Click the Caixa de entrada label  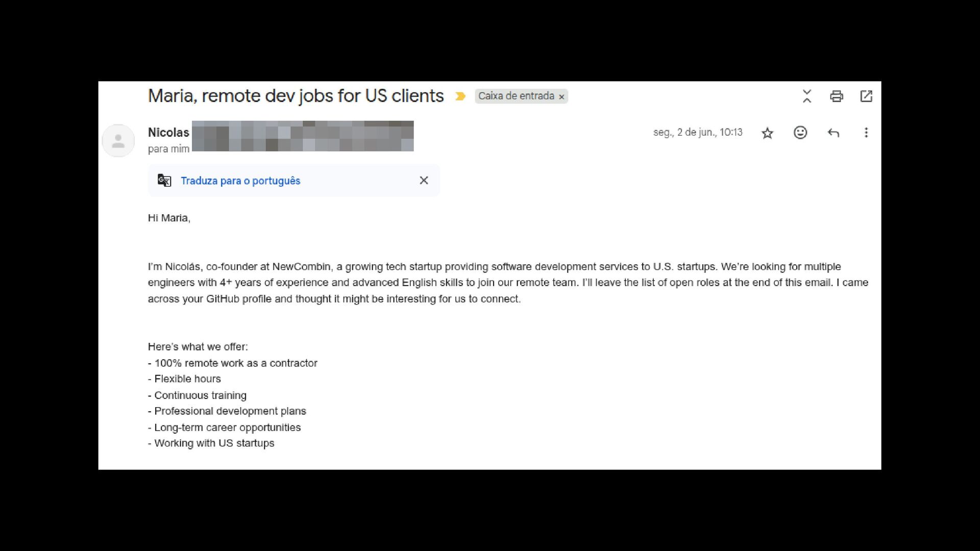click(x=516, y=96)
